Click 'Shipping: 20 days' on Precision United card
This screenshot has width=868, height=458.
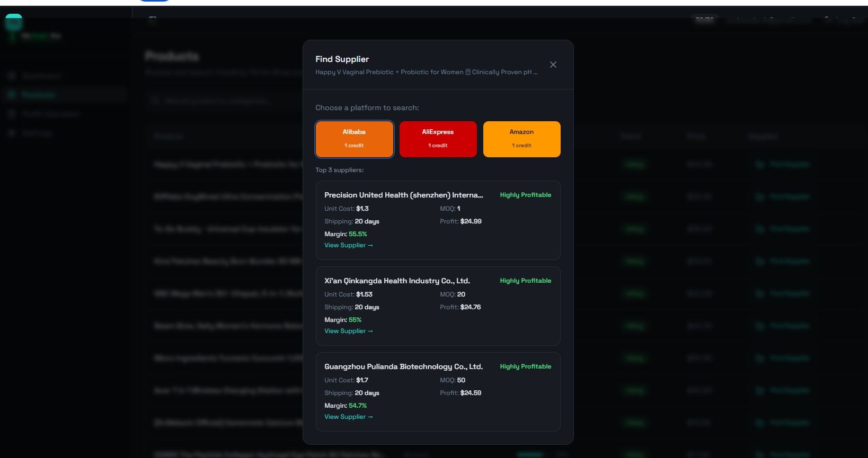coord(352,221)
